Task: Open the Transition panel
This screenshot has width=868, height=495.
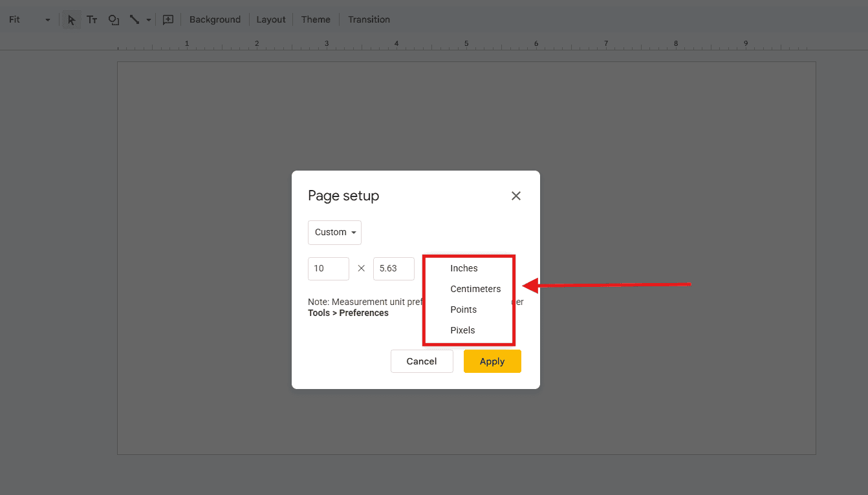Action: [x=368, y=19]
